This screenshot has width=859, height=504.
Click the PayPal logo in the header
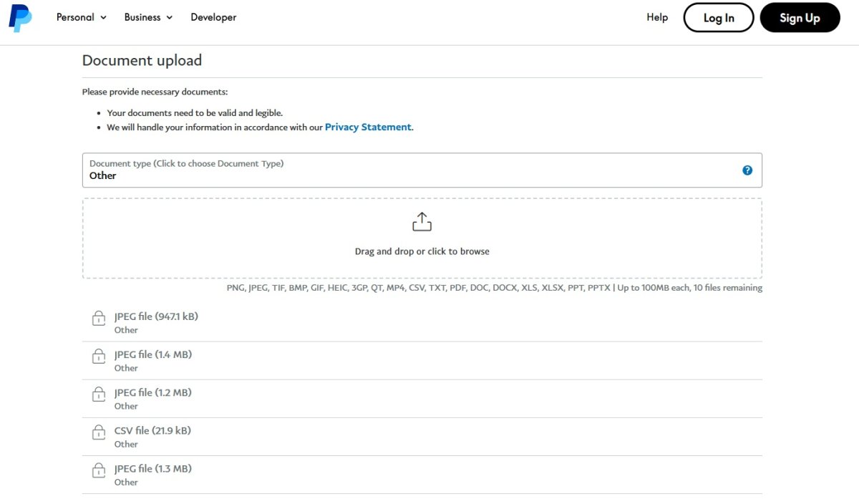20,17
